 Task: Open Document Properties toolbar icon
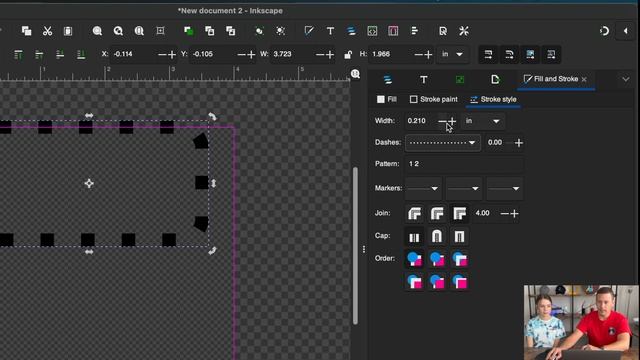[443, 31]
